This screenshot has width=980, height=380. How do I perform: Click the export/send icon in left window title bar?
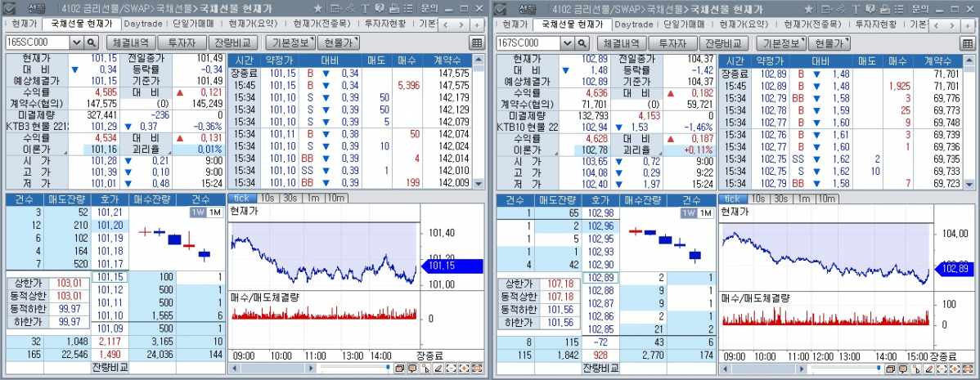pyautogui.click(x=335, y=9)
